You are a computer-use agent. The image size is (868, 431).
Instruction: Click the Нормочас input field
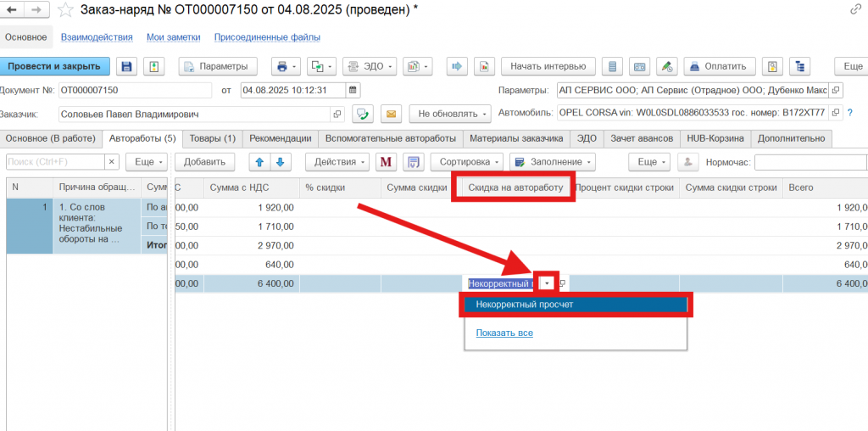pos(810,162)
